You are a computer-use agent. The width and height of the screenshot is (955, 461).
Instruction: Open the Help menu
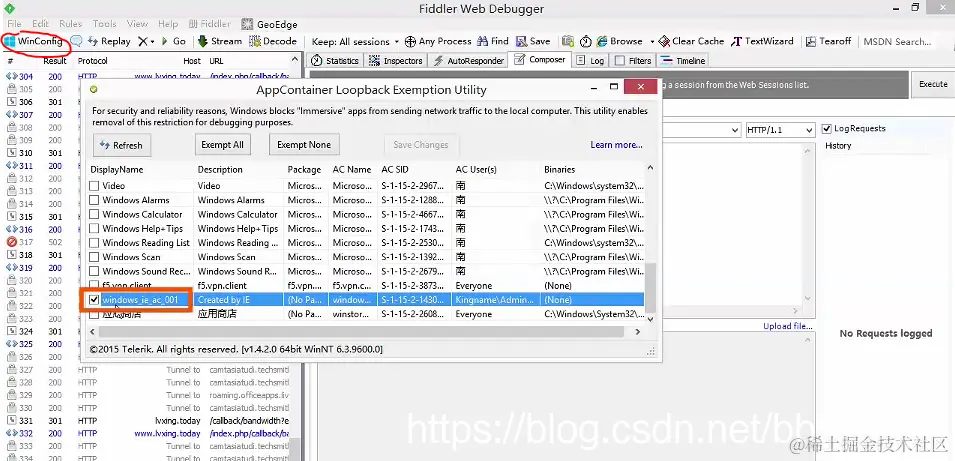point(167,24)
